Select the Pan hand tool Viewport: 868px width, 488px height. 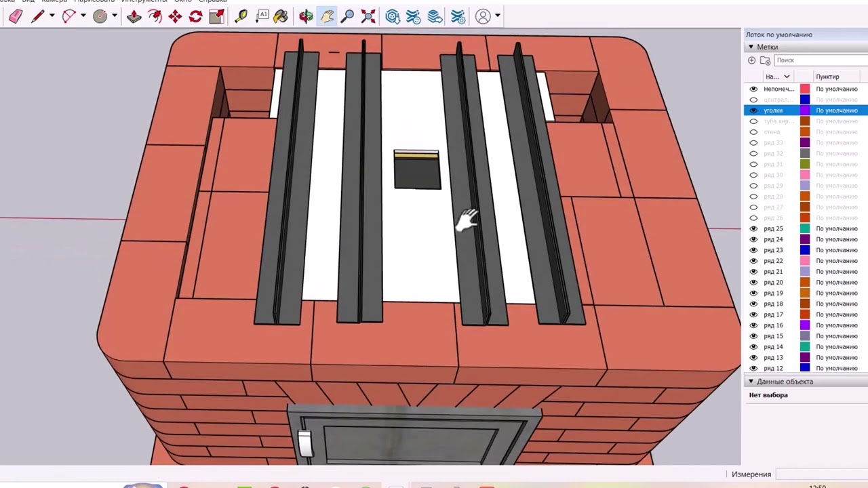[x=327, y=16]
